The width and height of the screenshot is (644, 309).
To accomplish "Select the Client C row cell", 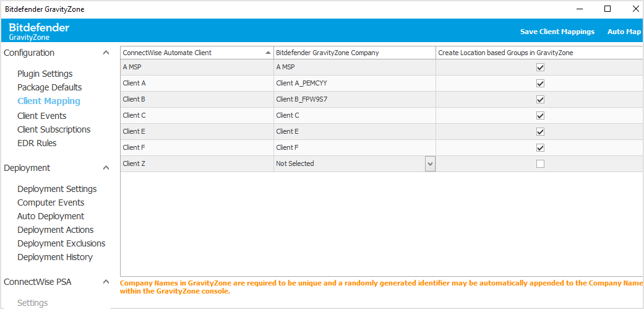I will (196, 115).
